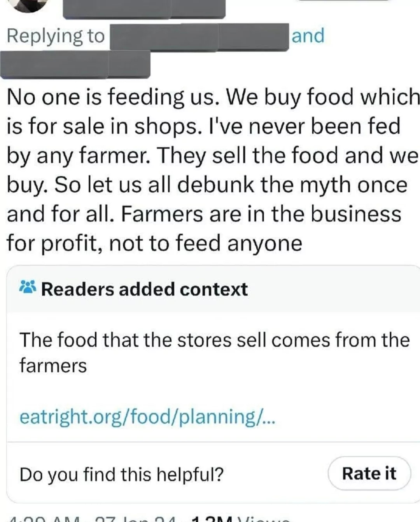Viewport: 420px width, 522px height.
Task: Open the eatright.org/food/planning source link
Action: point(147,417)
